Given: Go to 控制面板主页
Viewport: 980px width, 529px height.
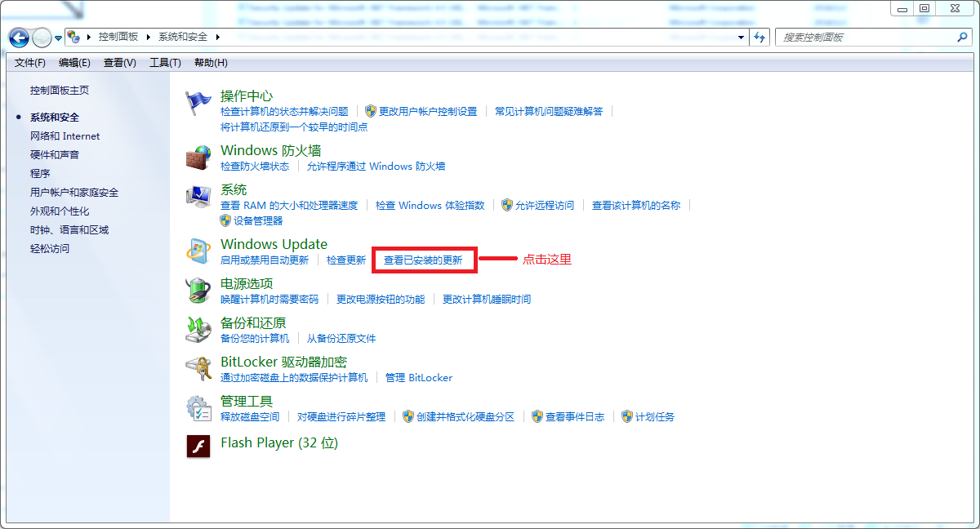Looking at the screenshot, I should click(x=60, y=91).
